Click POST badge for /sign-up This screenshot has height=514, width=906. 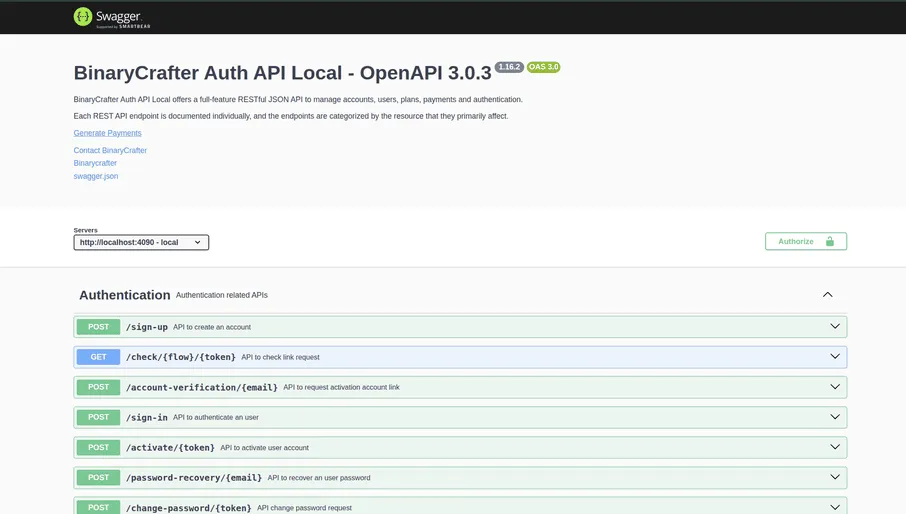[x=98, y=327]
